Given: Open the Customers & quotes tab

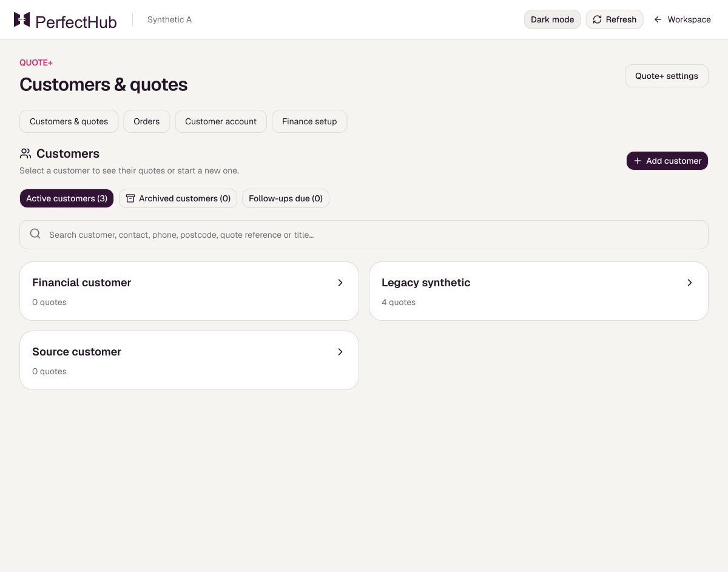Looking at the screenshot, I should tap(69, 121).
